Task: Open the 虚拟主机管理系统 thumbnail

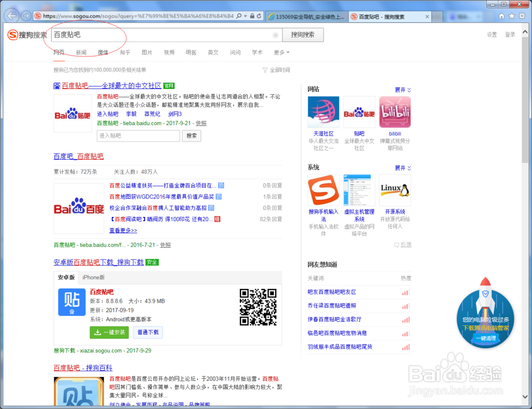Action: pyautogui.click(x=359, y=190)
